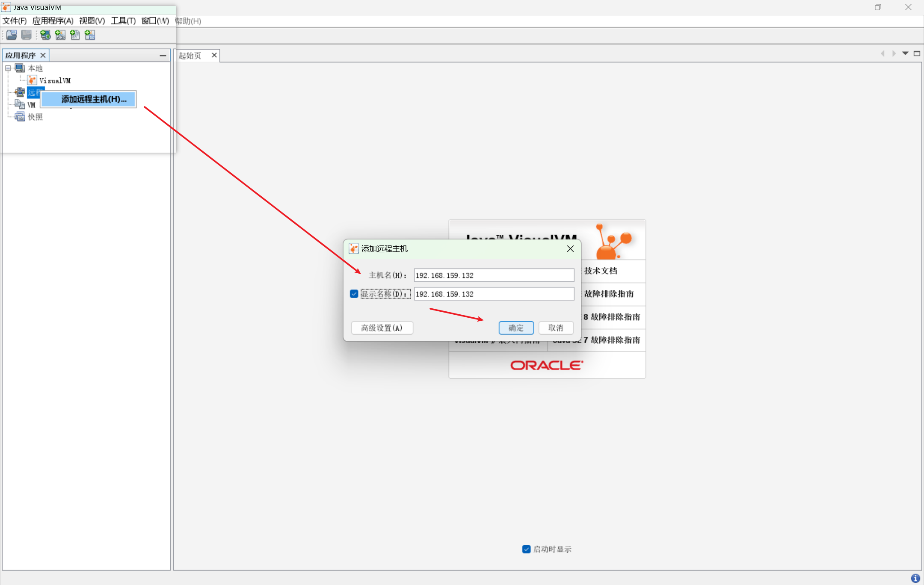Click the Load snapshot folder toolbar icon
The width and height of the screenshot is (924, 585).
click(12, 35)
